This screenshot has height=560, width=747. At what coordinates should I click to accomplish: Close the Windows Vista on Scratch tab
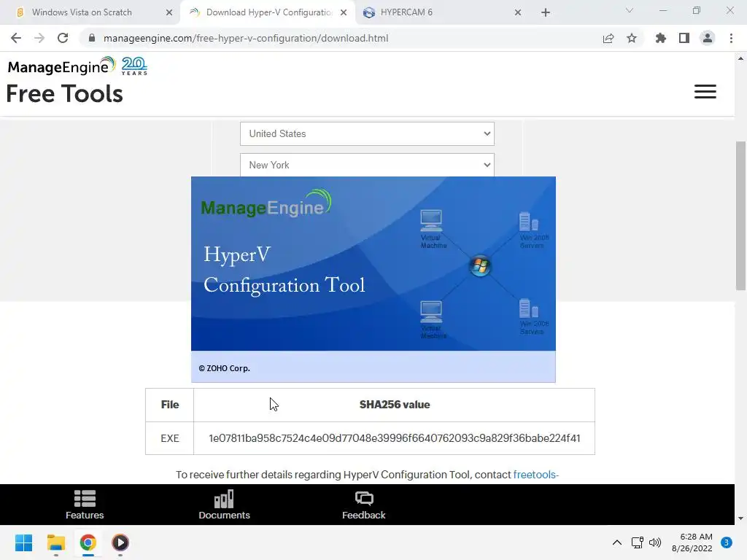(x=169, y=12)
